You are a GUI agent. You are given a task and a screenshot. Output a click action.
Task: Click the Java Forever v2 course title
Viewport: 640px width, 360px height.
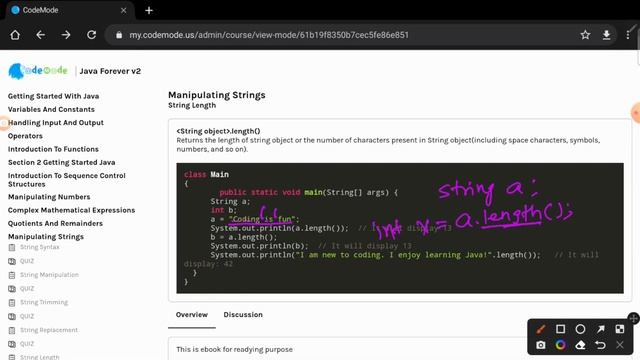(110, 71)
